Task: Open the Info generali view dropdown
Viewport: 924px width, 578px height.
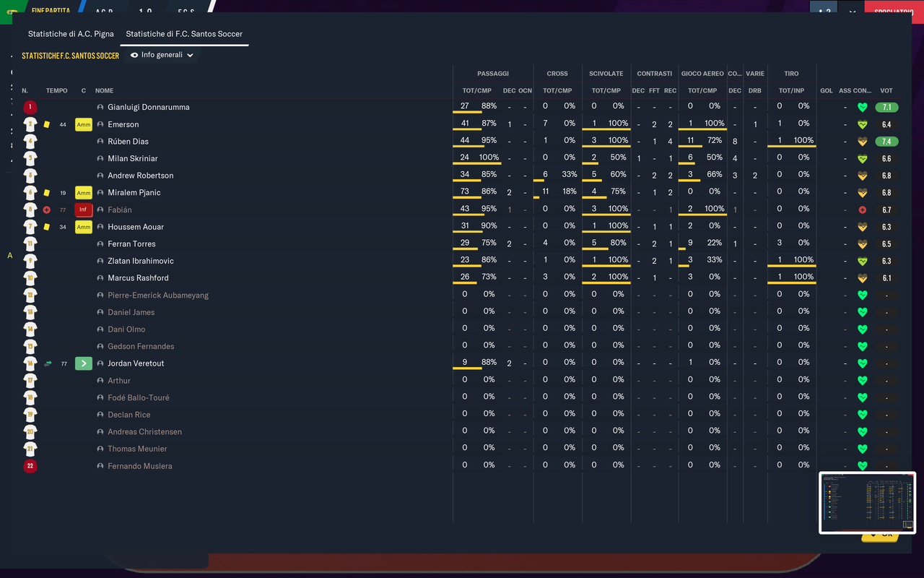Action: tap(162, 55)
